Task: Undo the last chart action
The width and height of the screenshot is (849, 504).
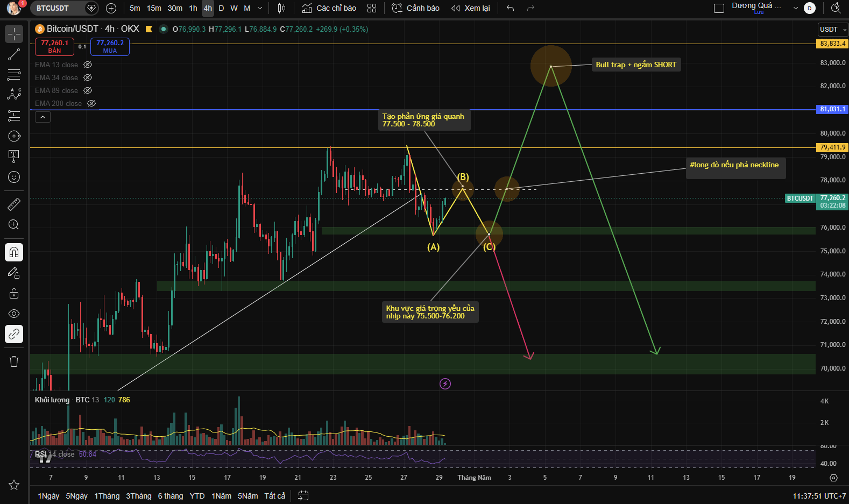Action: click(511, 8)
